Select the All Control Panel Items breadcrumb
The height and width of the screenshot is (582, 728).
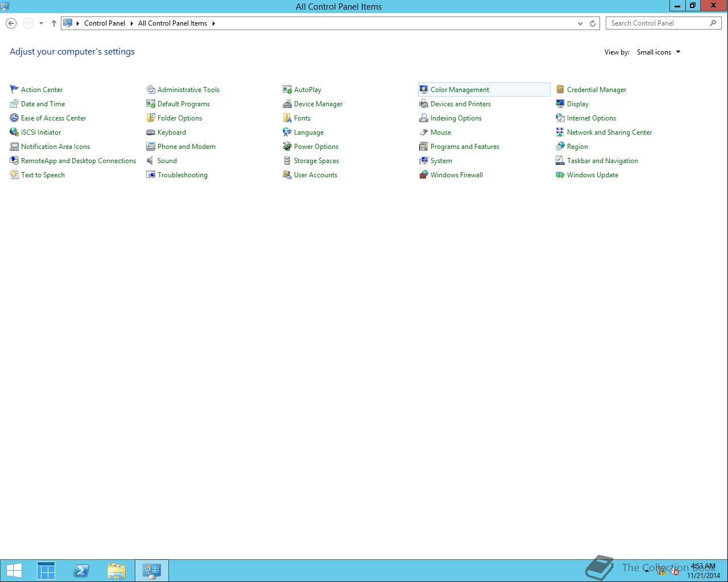(x=172, y=23)
